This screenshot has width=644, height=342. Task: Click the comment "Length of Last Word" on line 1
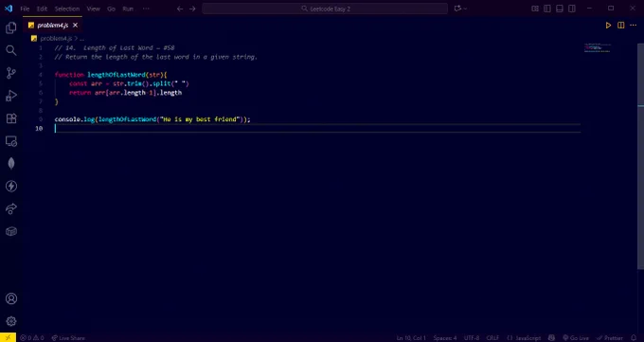tap(117, 48)
